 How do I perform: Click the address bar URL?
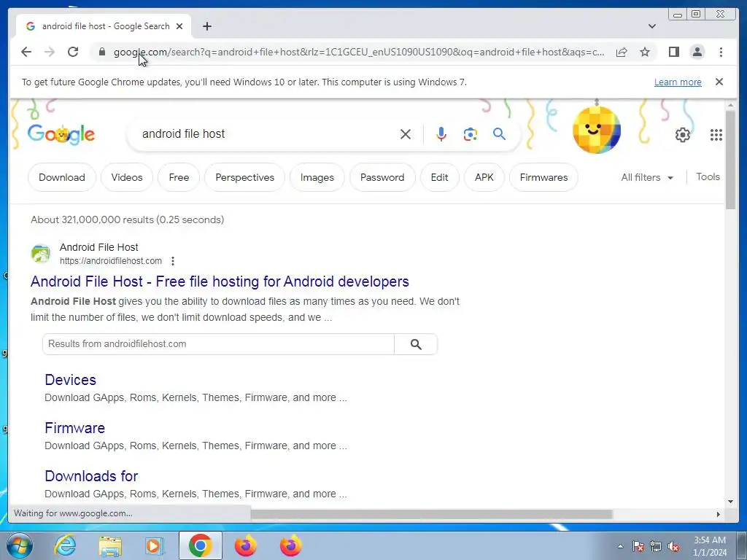pos(359,52)
